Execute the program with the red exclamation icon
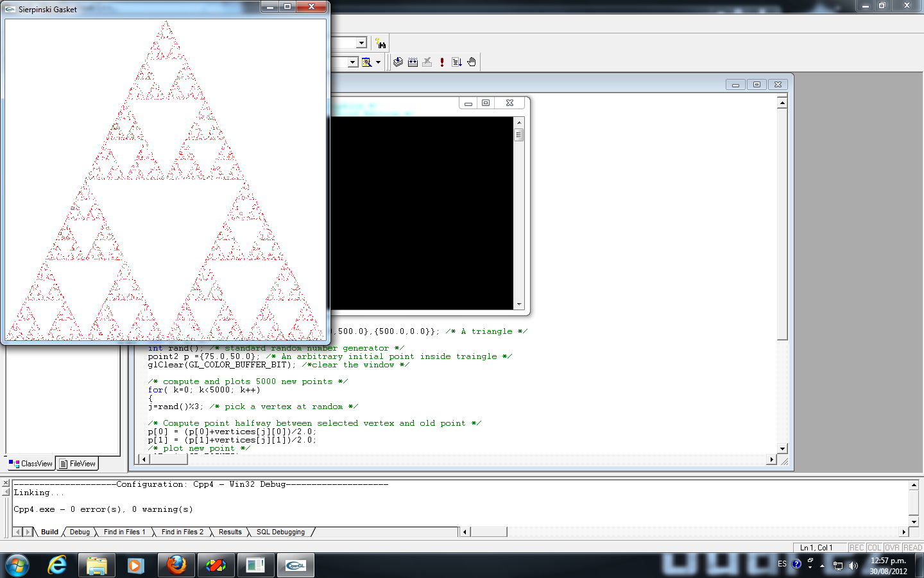The width and height of the screenshot is (924, 578). 441,62
